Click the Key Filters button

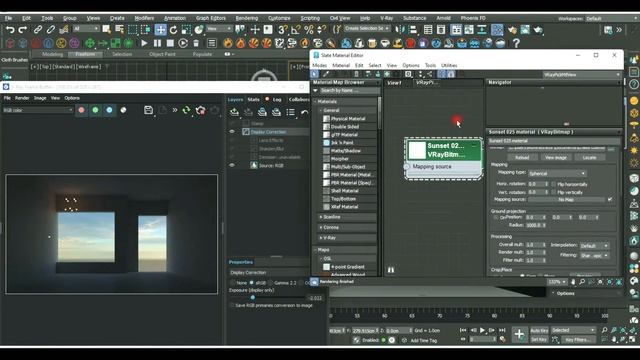click(x=578, y=340)
